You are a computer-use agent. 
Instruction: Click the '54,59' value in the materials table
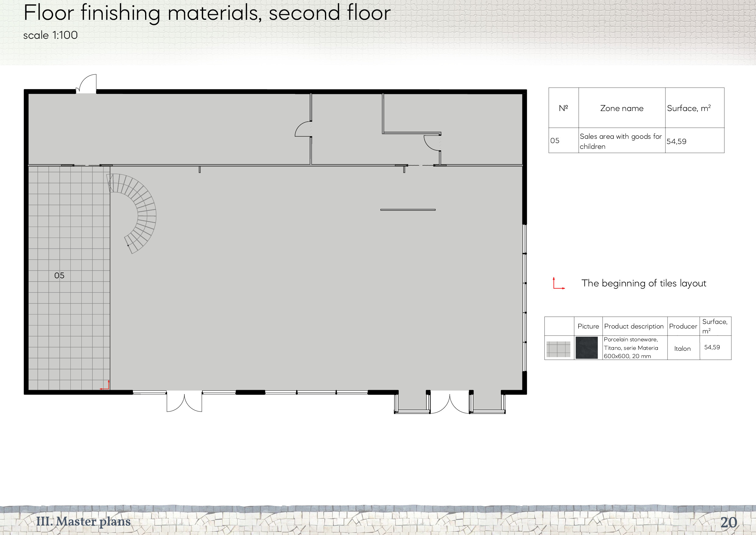(x=712, y=347)
